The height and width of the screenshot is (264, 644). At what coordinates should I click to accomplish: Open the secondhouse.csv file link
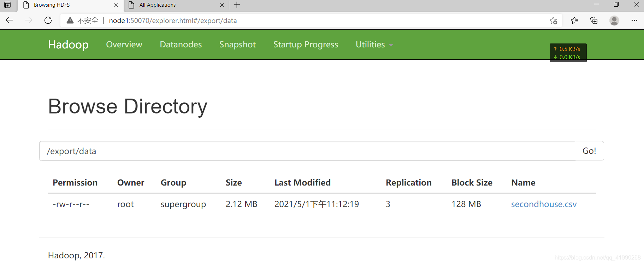[544, 204]
